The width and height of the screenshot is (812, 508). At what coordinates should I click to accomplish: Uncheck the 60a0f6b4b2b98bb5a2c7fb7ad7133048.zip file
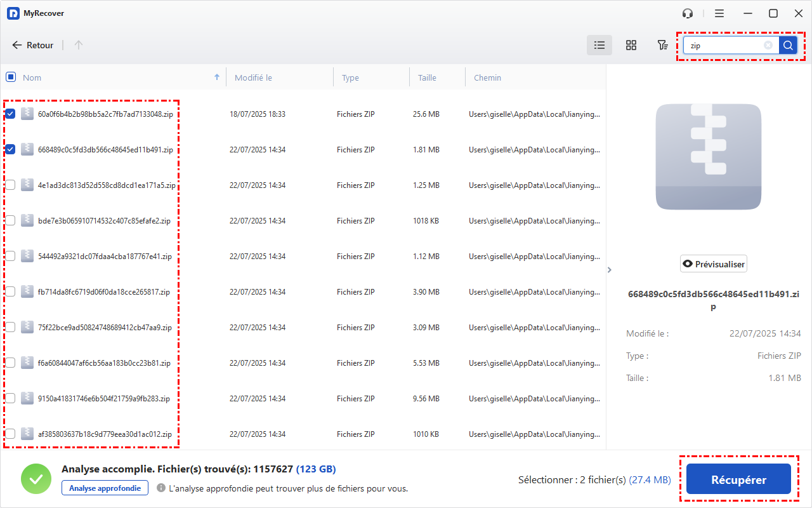click(11, 114)
